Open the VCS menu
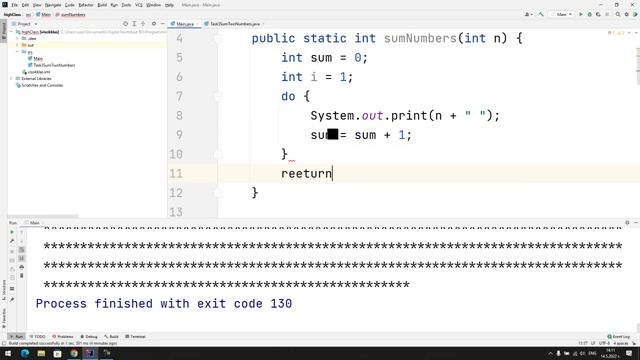Image resolution: width=640 pixels, height=360 pixels. tap(138, 5)
